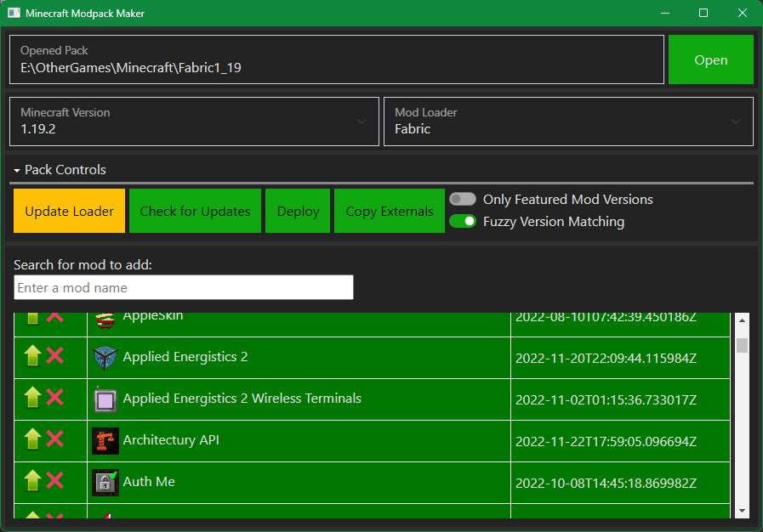Remove the Auth Me mod
The width and height of the screenshot is (763, 532).
[x=55, y=481]
